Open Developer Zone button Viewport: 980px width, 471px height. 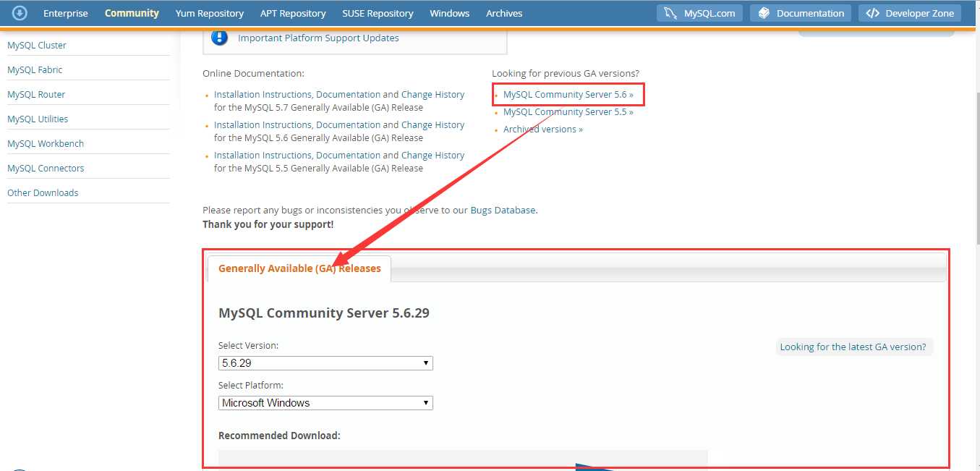pyautogui.click(x=910, y=13)
